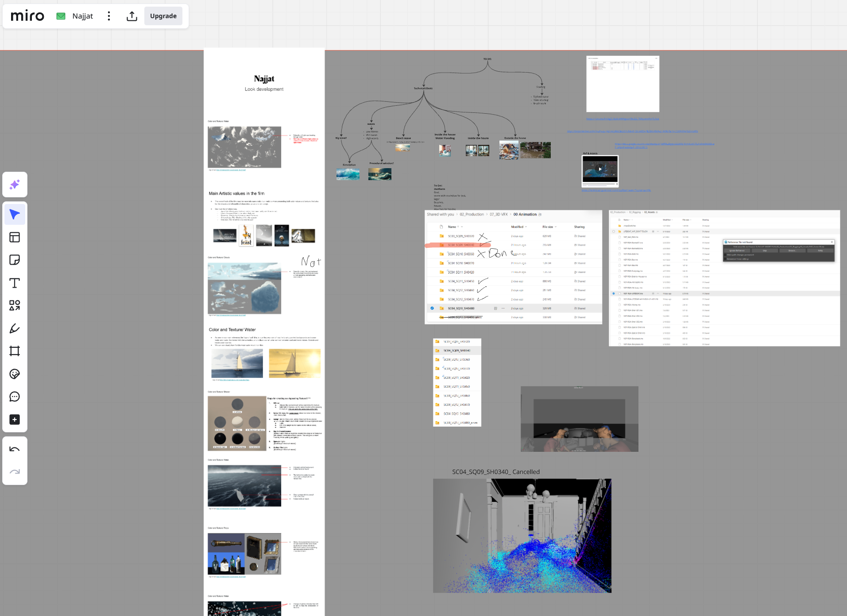Click the Najjat board name
This screenshot has height=616, width=847.
pos(82,16)
